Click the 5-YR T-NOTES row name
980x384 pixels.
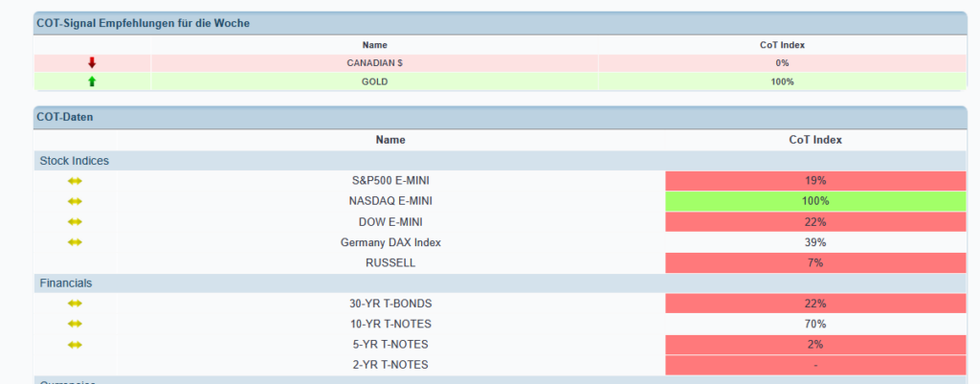390,345
